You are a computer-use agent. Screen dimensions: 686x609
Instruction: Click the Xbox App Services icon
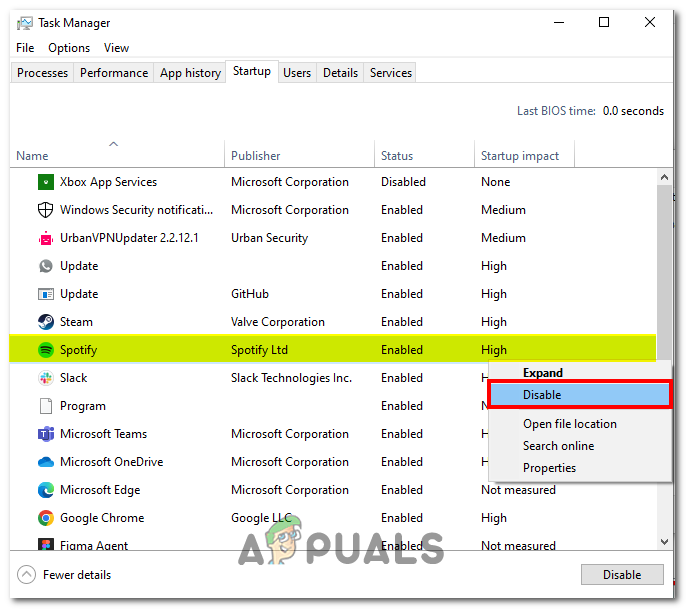pos(45,182)
